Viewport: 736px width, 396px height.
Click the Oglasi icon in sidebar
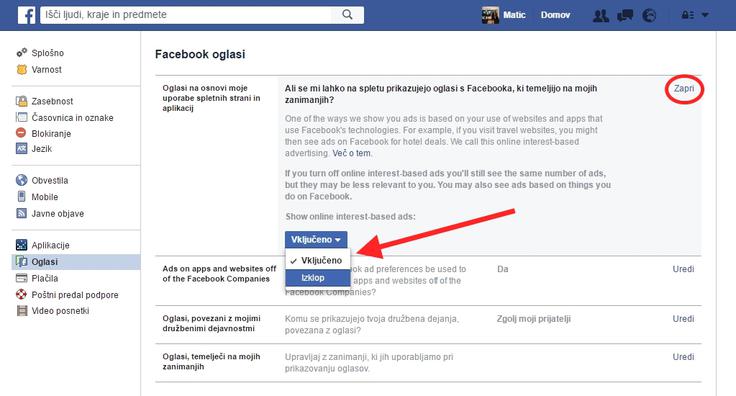tap(22, 261)
